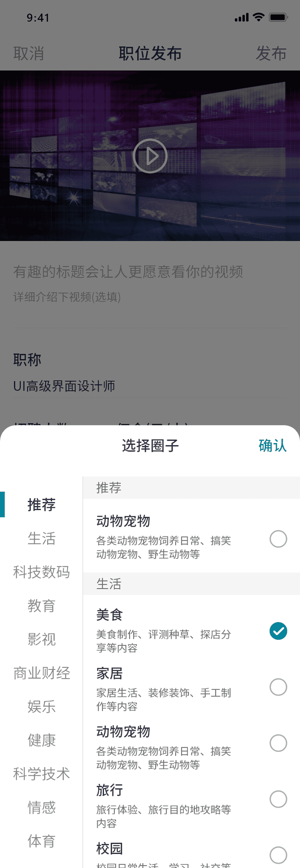
Task: Play the video preview
Action: 150,156
